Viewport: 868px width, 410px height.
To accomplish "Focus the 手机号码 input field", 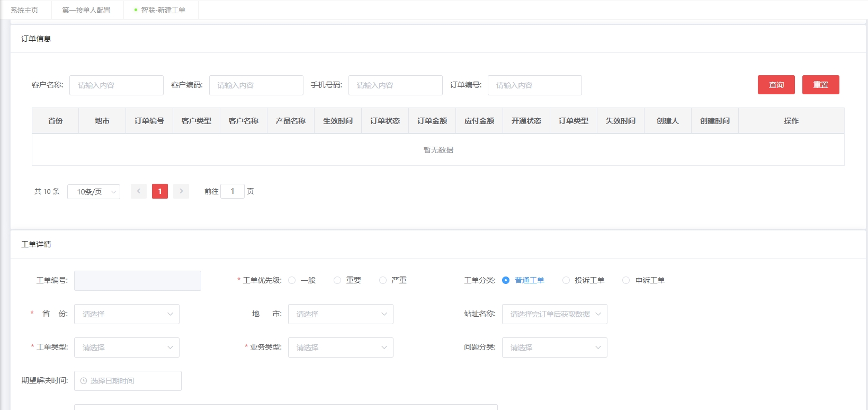I will click(x=396, y=85).
